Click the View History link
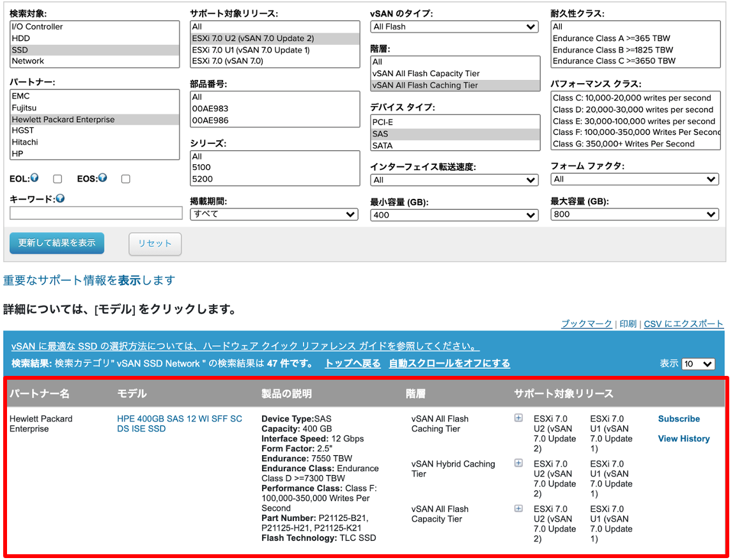Image resolution: width=735 pixels, height=560 pixels. tap(684, 439)
